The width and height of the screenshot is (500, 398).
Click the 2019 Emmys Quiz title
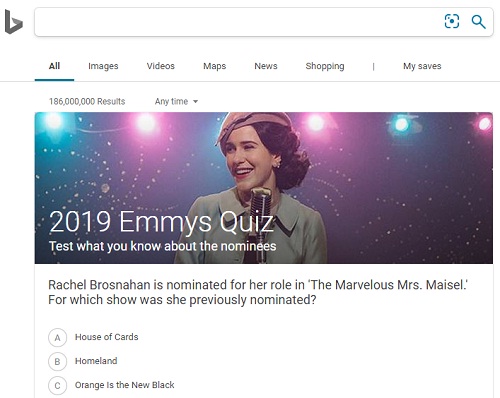(161, 222)
